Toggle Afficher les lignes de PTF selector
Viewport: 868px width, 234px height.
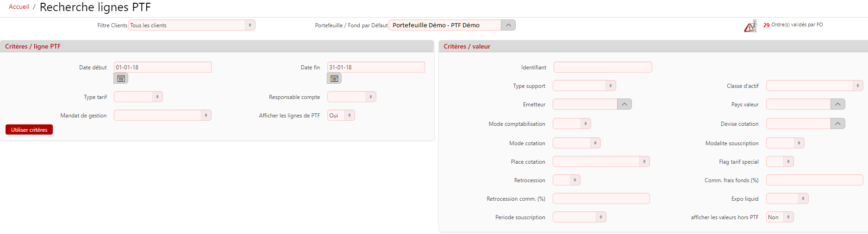point(341,116)
